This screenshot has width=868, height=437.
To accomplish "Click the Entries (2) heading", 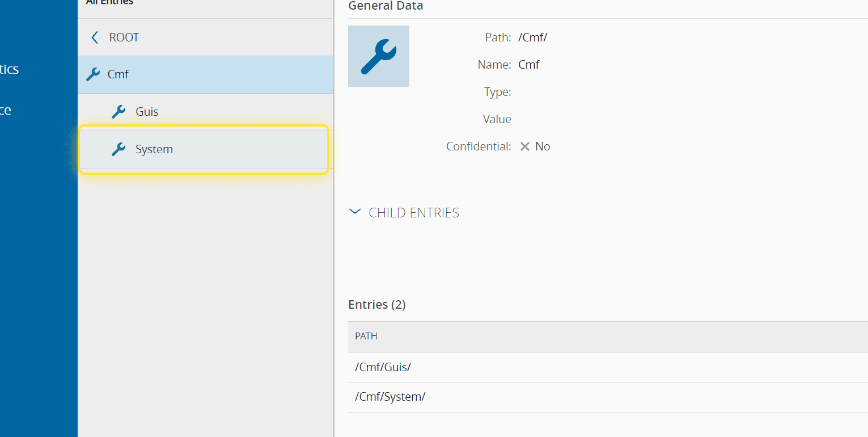I will 377,305.
